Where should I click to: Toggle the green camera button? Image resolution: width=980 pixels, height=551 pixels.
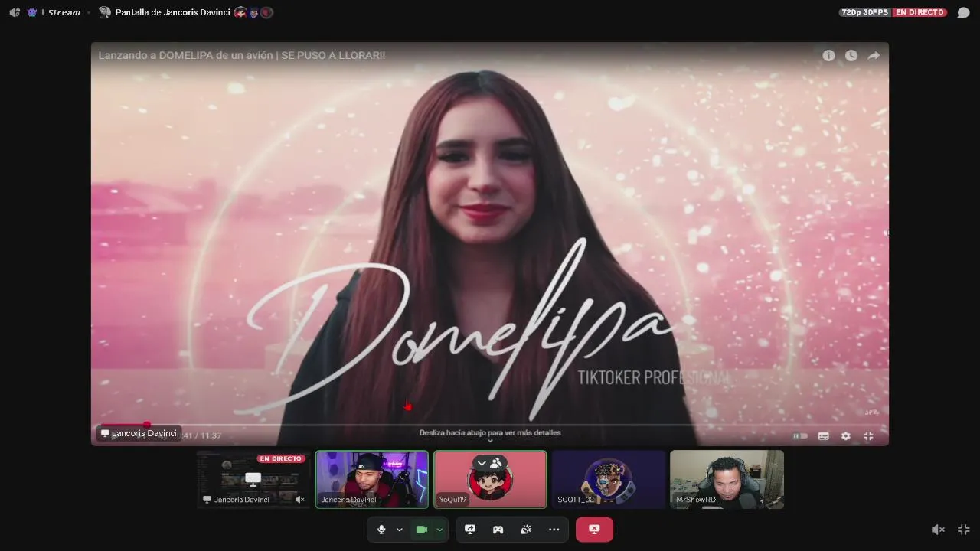click(x=421, y=530)
